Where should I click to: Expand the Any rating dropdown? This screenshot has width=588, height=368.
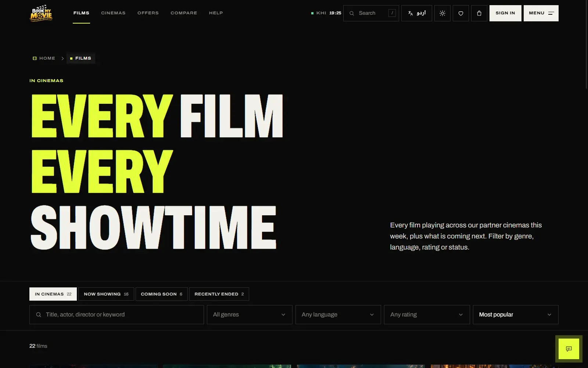[427, 315]
